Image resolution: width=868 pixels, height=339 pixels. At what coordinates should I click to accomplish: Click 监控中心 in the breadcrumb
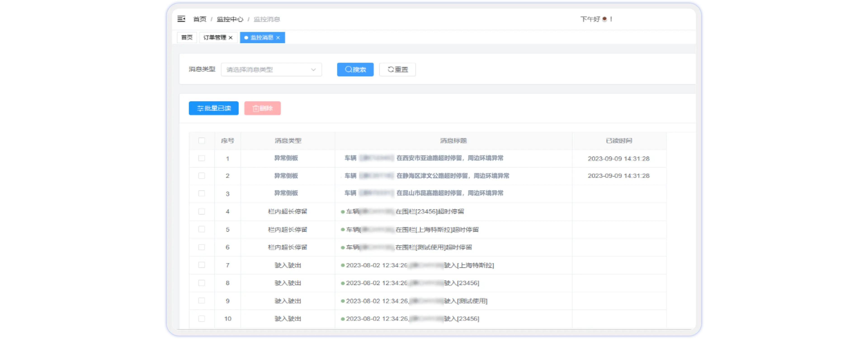[x=230, y=19]
